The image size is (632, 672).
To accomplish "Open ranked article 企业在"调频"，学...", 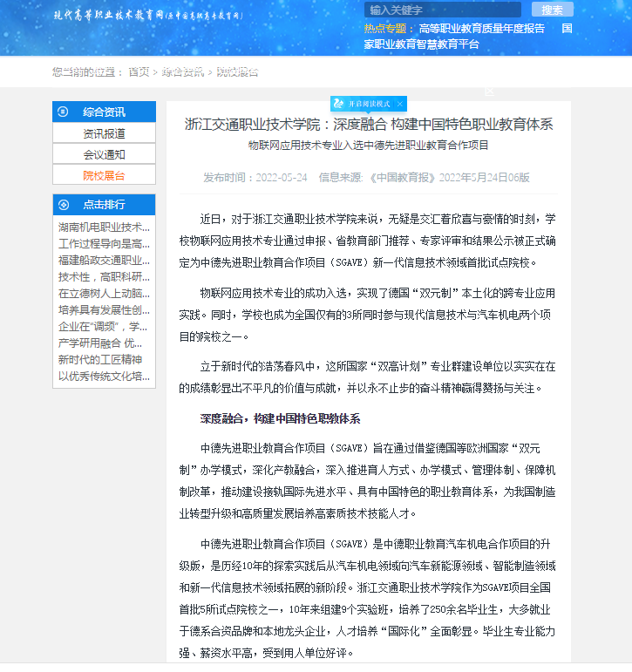I will click(x=104, y=326).
